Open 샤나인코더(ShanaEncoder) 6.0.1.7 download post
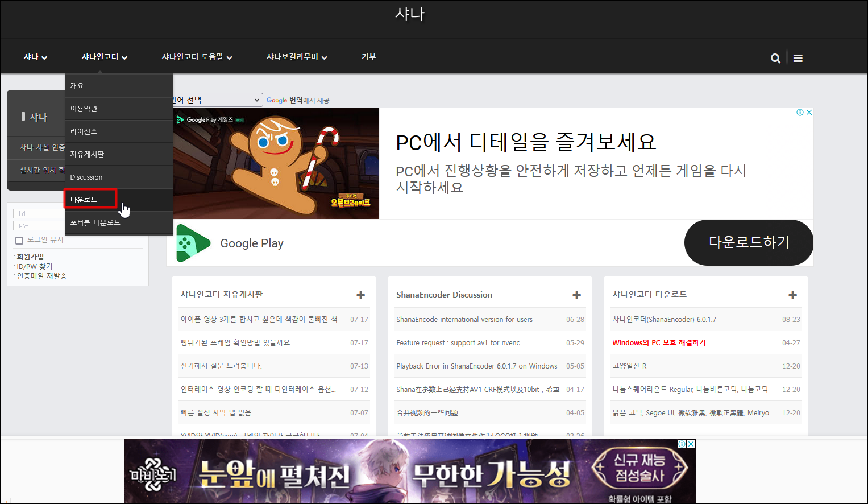 [x=664, y=320]
